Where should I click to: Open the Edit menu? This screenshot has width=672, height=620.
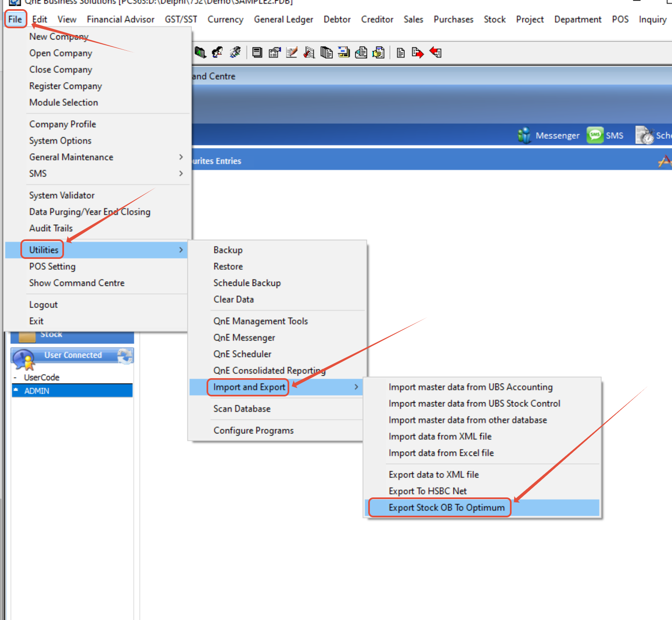click(x=39, y=19)
